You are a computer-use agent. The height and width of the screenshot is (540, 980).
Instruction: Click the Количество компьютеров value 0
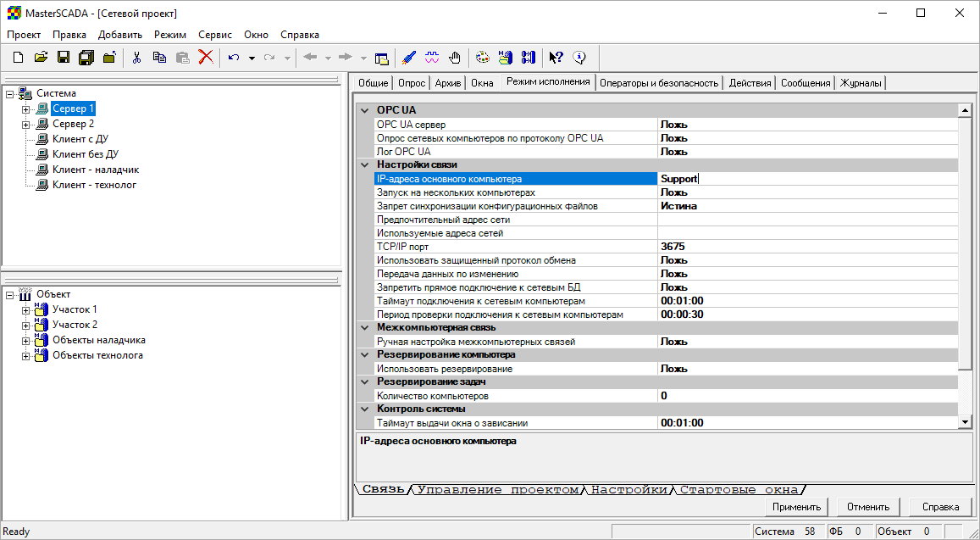click(807, 395)
